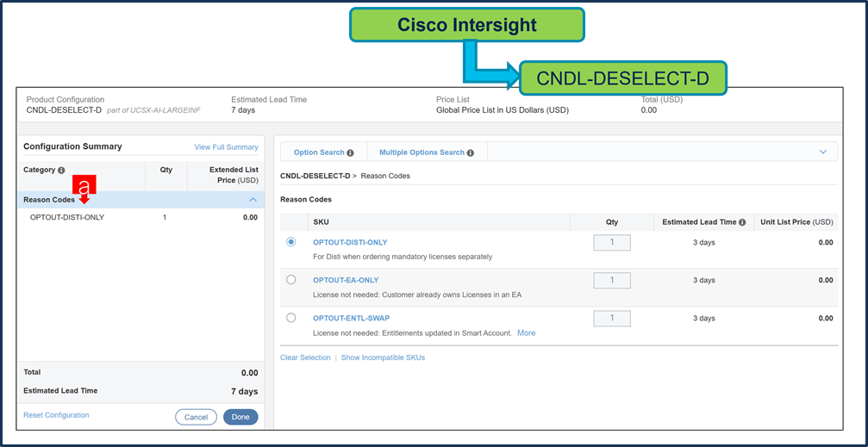Viewport: 868px width, 447px height.
Task: Click the Reset Configuration link
Action: click(x=56, y=415)
